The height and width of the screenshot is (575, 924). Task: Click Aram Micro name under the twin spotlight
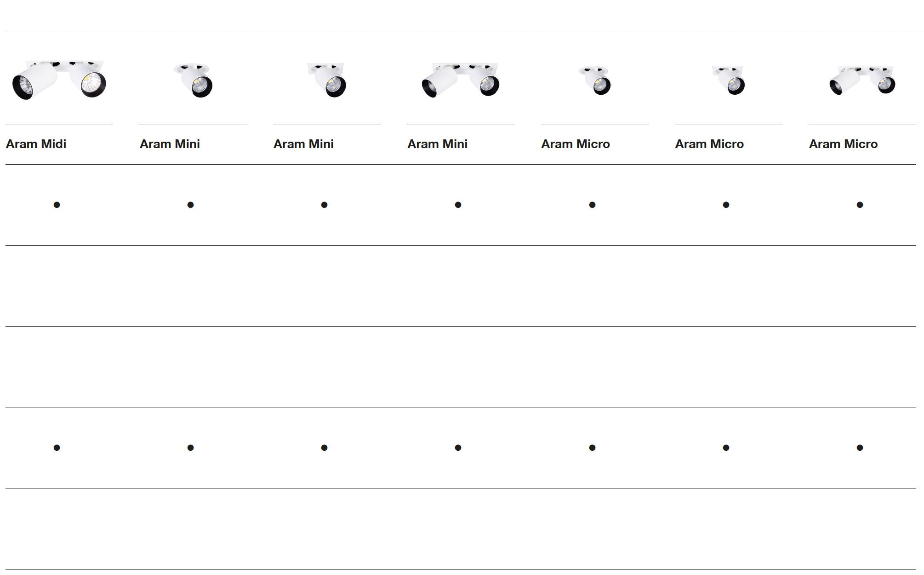click(843, 144)
